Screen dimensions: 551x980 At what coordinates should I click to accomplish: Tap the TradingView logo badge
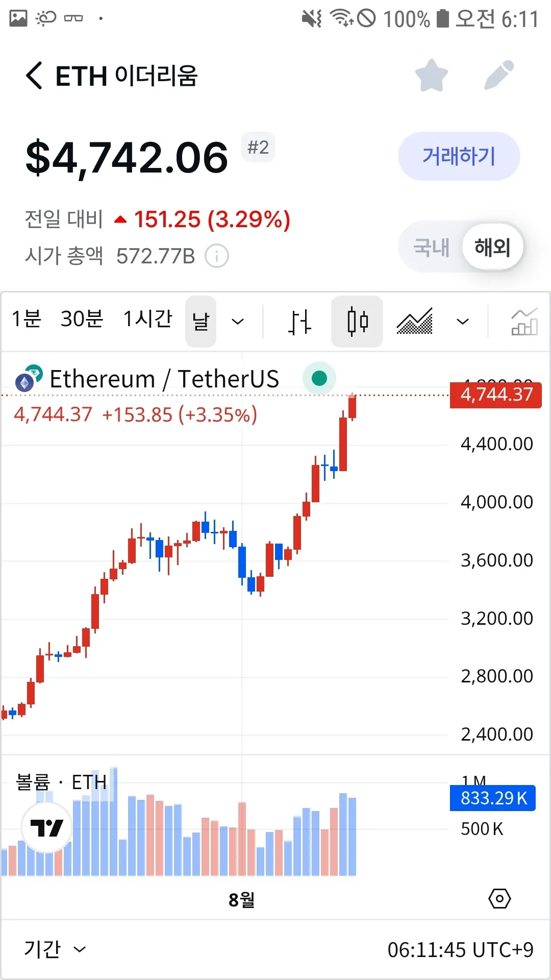47,827
